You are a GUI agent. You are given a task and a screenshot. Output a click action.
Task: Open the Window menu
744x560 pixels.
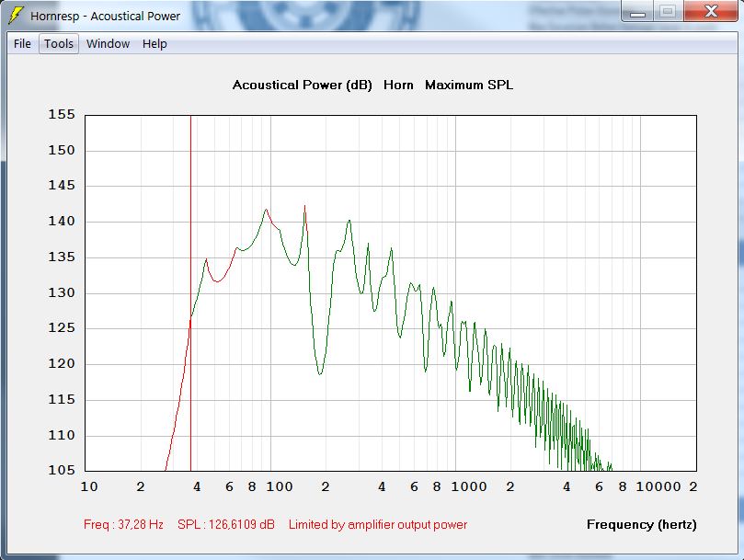109,43
